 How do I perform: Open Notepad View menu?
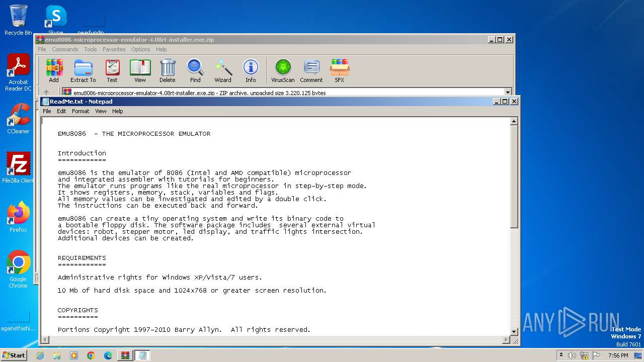tap(101, 111)
